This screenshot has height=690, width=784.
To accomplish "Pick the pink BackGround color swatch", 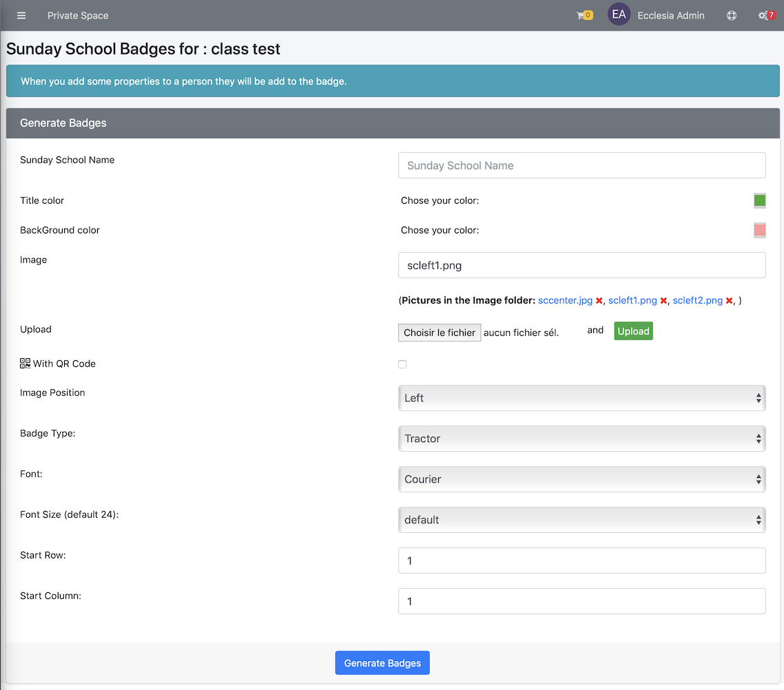I will coord(759,230).
